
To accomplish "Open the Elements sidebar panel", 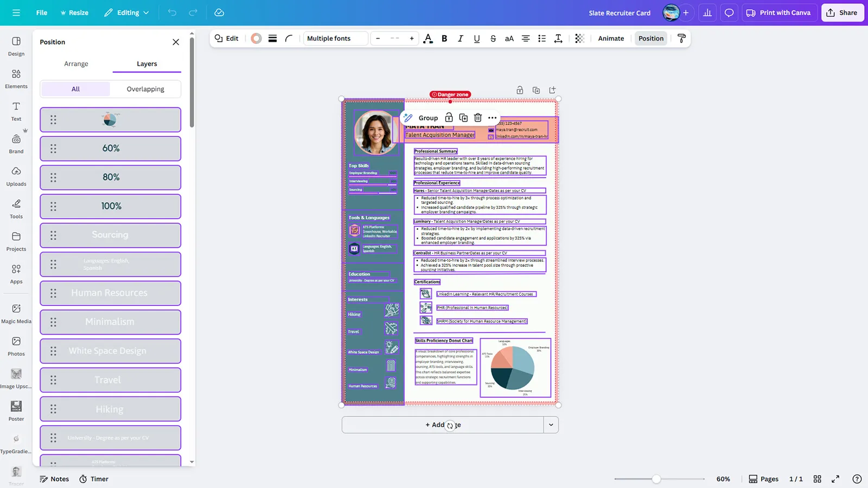I will pyautogui.click(x=16, y=78).
